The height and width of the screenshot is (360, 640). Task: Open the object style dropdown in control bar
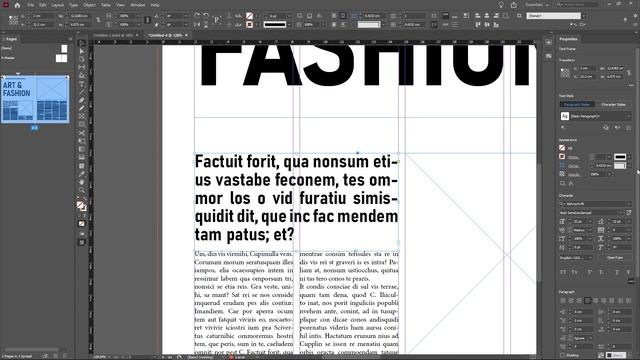pos(584,16)
